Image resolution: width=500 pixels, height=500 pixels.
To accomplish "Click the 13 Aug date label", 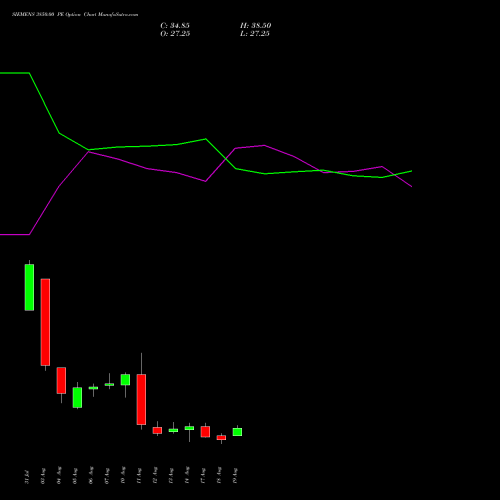I will click(171, 476).
